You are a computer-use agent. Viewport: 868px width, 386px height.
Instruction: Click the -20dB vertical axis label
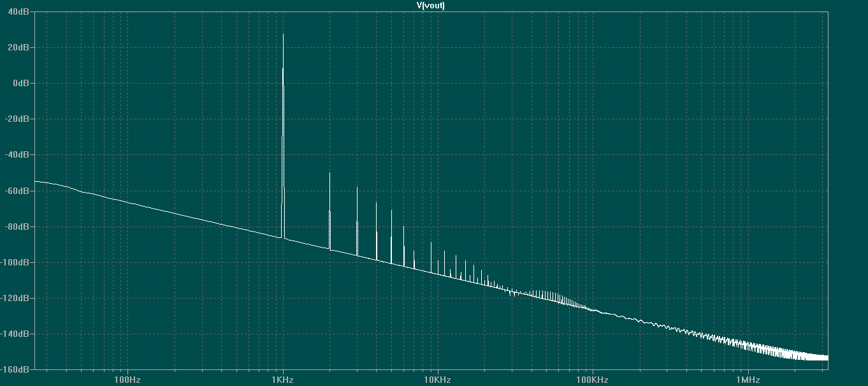18,119
